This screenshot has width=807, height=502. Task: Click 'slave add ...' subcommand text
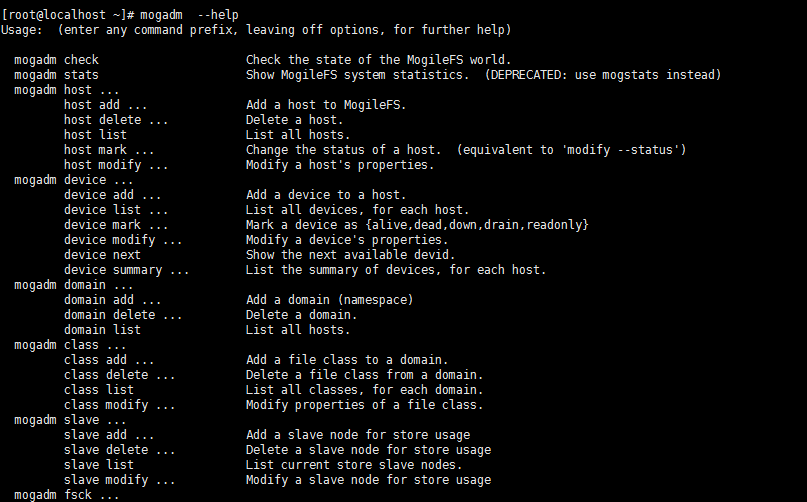[109, 435]
